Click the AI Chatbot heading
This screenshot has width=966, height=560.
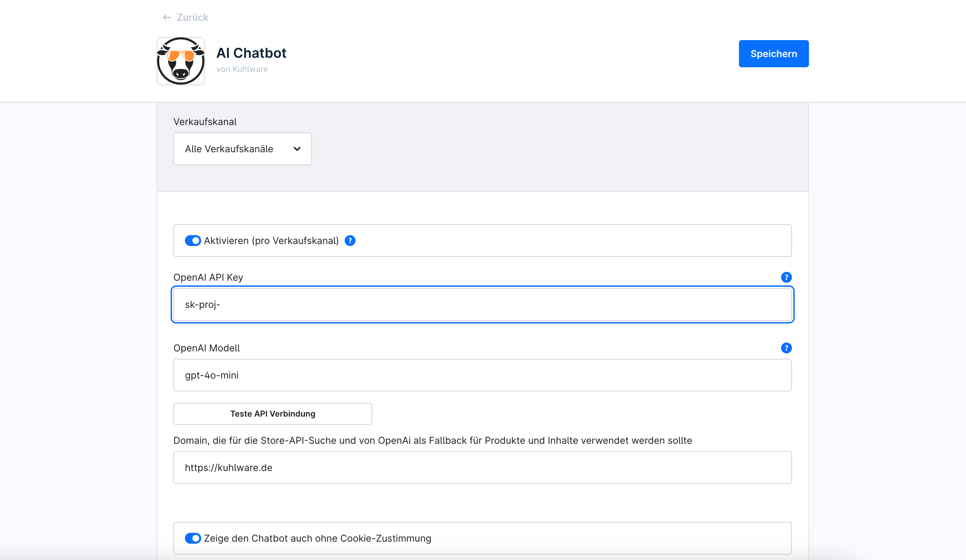(x=251, y=53)
